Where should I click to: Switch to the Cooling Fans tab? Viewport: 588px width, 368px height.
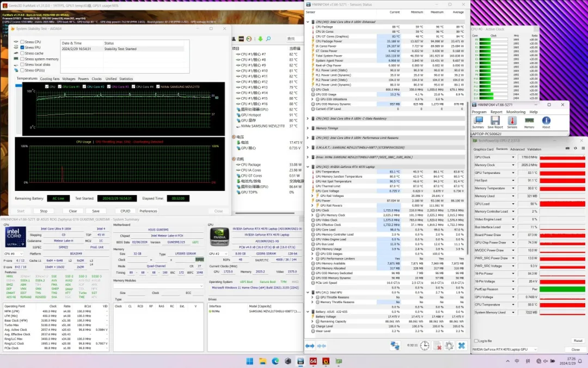point(50,79)
